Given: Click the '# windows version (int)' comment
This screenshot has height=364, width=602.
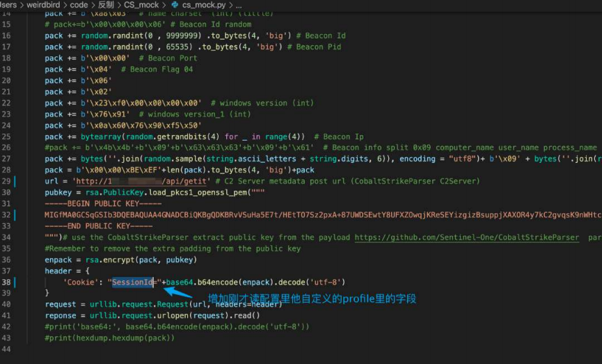Looking at the screenshot, I should [262, 103].
